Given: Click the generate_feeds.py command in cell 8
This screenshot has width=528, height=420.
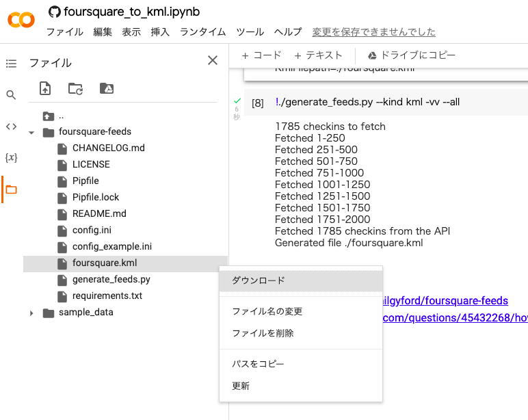Looking at the screenshot, I should point(367,102).
